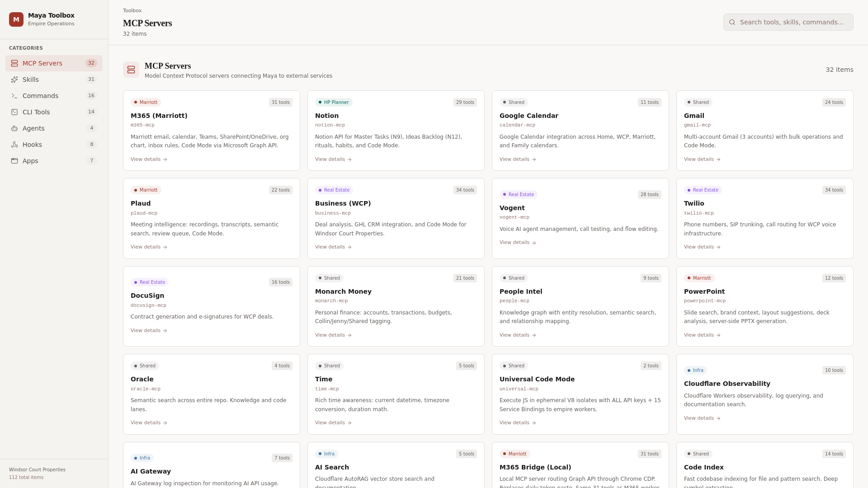868x488 pixels.
Task: Click the 34 tools badge on Twilio card
Action: 834,190
